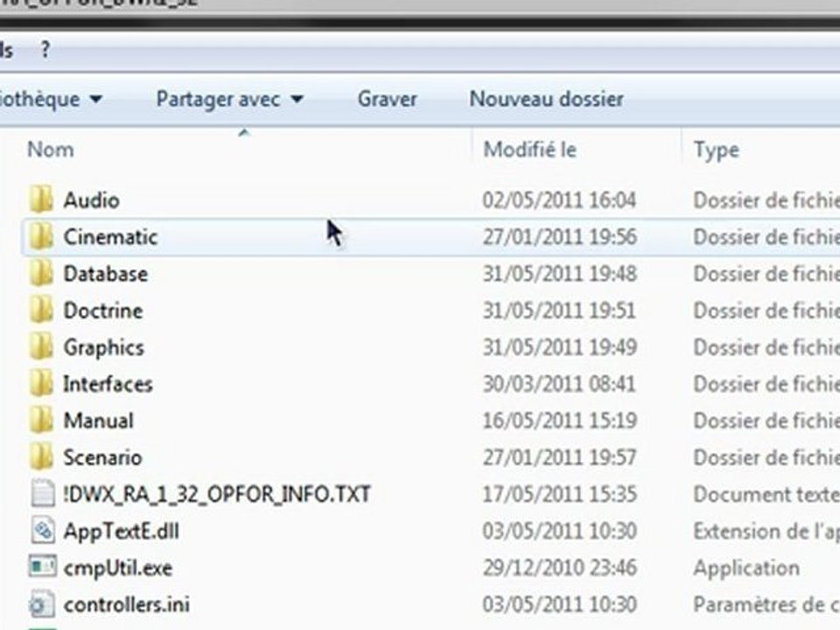Click the Graphics folder icon
840x630 pixels.
[41, 347]
